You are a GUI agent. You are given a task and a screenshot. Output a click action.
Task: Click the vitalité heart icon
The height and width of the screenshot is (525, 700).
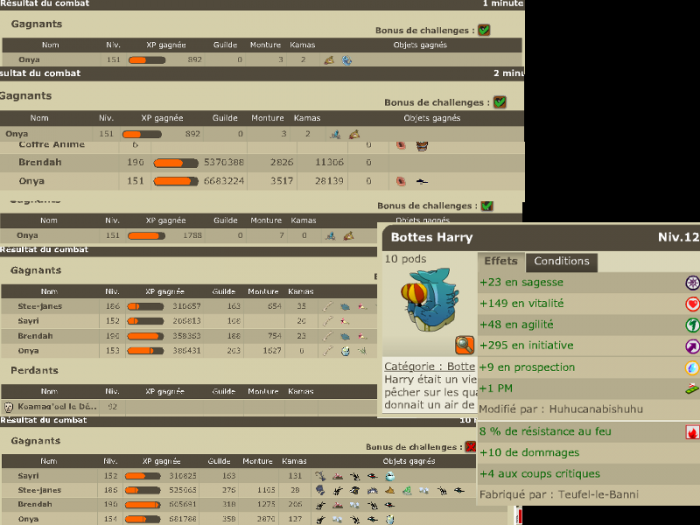coord(691,304)
